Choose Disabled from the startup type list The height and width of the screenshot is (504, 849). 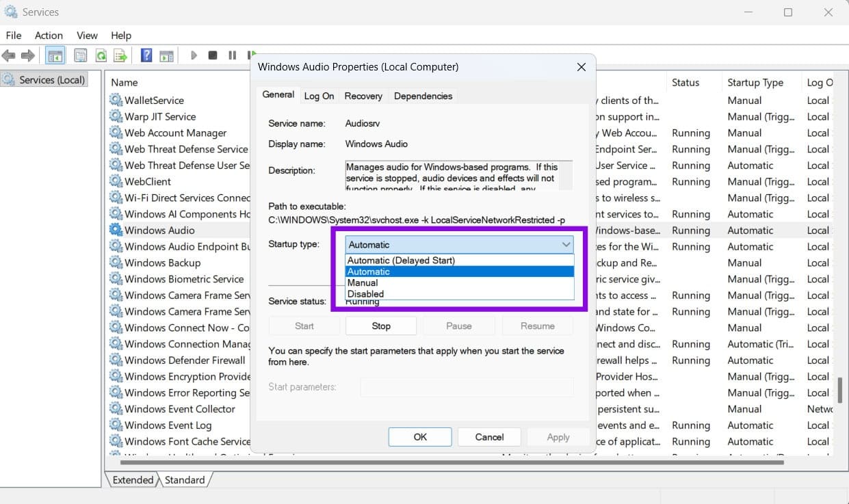pyautogui.click(x=459, y=294)
